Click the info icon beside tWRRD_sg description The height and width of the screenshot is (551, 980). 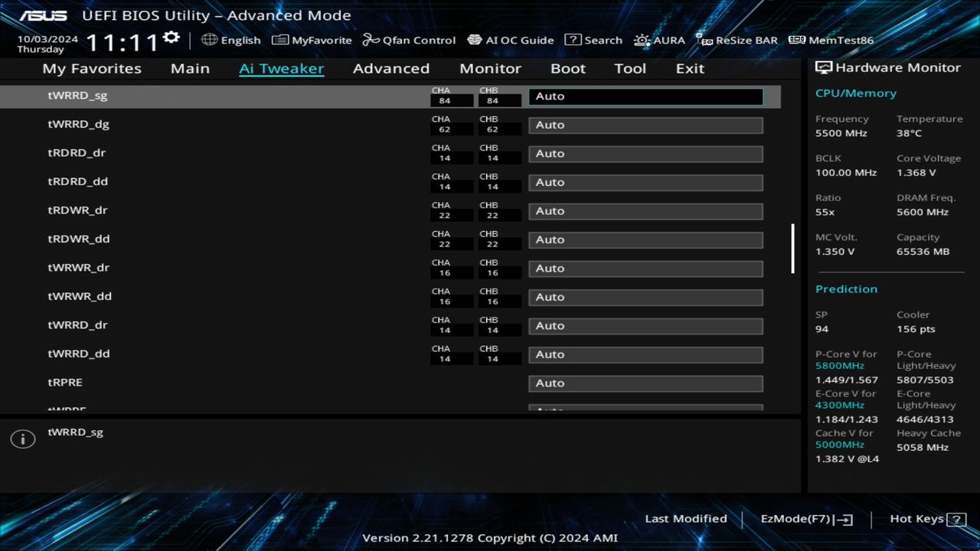(22, 439)
